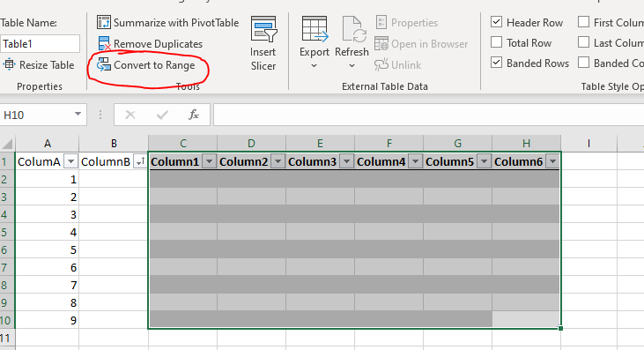Click the fx insert function icon
Viewport: 644px width, 350px height.
coord(194,115)
